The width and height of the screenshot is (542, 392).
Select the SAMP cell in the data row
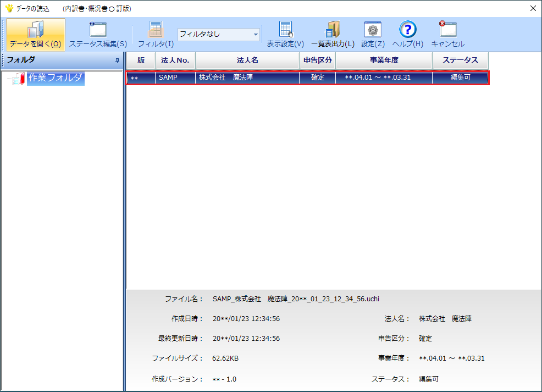pyautogui.click(x=175, y=78)
